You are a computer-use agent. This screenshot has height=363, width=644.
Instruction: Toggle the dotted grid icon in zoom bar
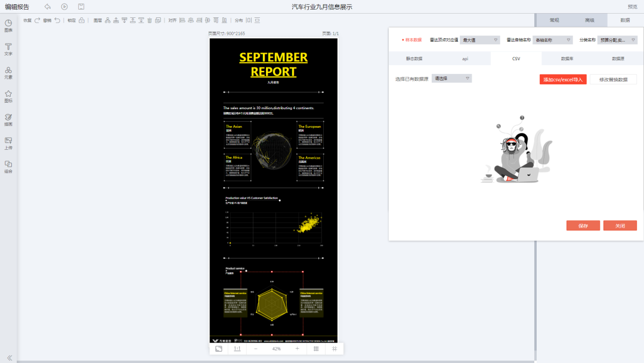(316, 349)
